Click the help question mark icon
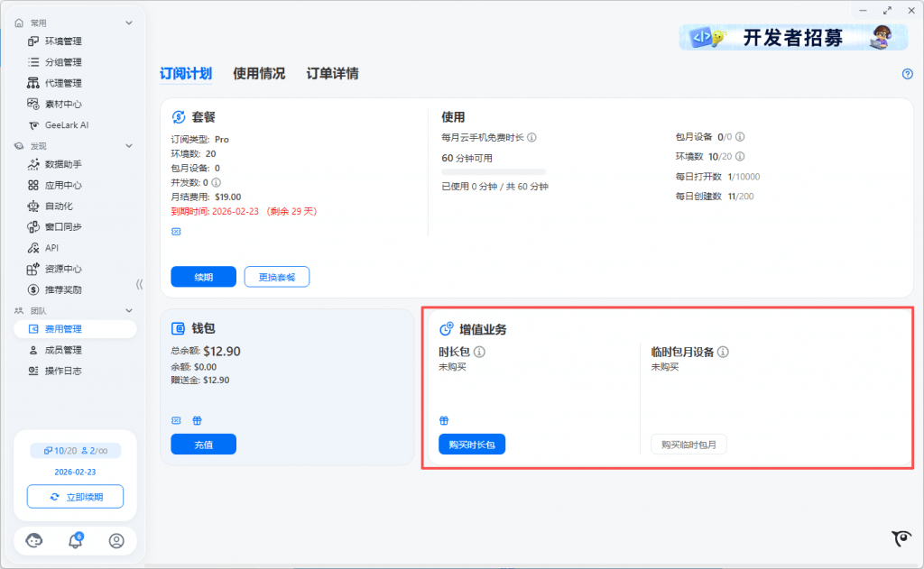This screenshot has height=569, width=924. (x=908, y=74)
